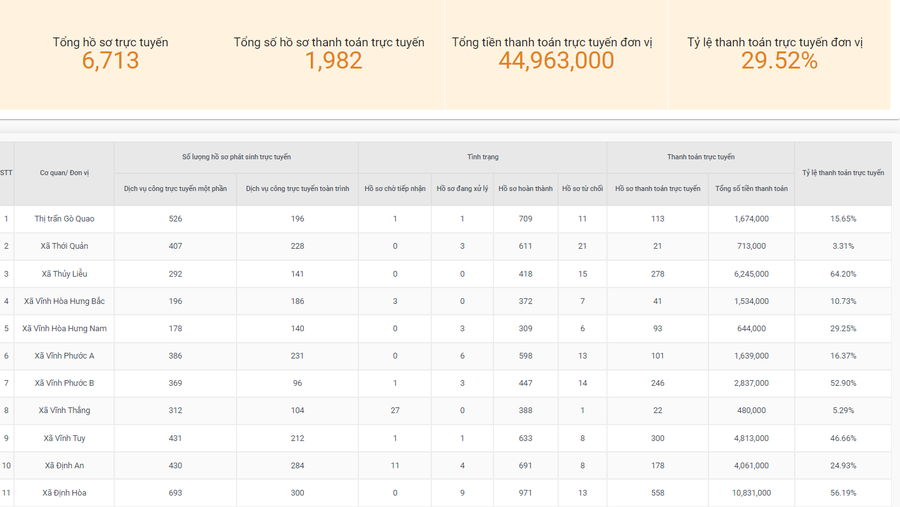This screenshot has height=507, width=900.
Task: Click the Tình trạng group header
Action: 482,157
